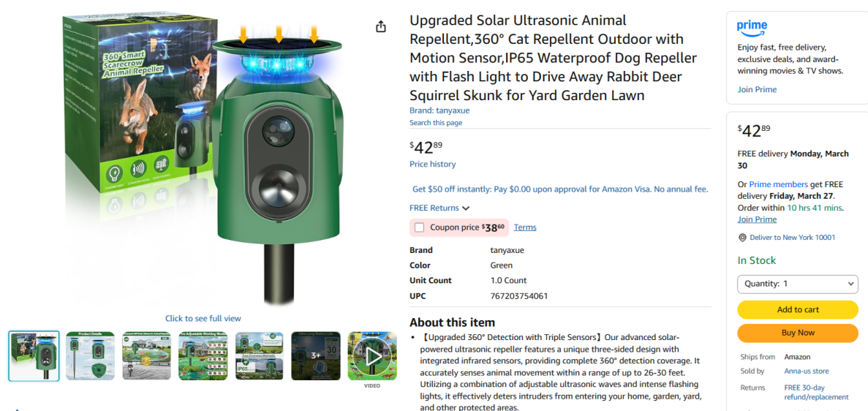The height and width of the screenshot is (411, 868).
Task: Open the Price history link
Action: click(x=432, y=165)
